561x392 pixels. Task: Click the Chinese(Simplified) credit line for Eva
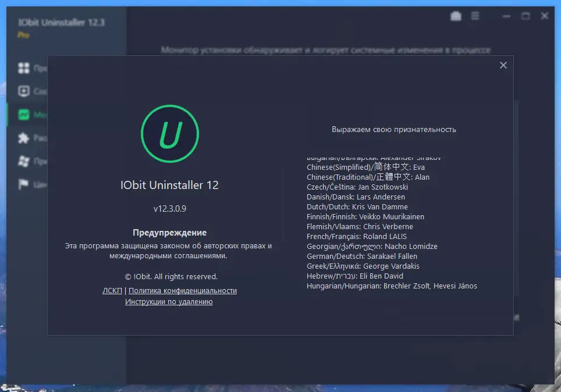pyautogui.click(x=365, y=167)
